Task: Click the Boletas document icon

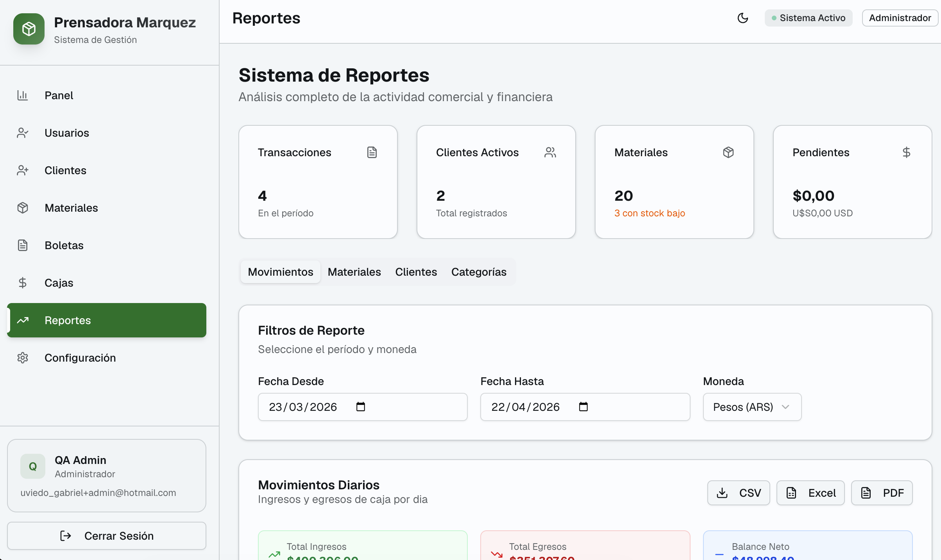Action: (23, 245)
